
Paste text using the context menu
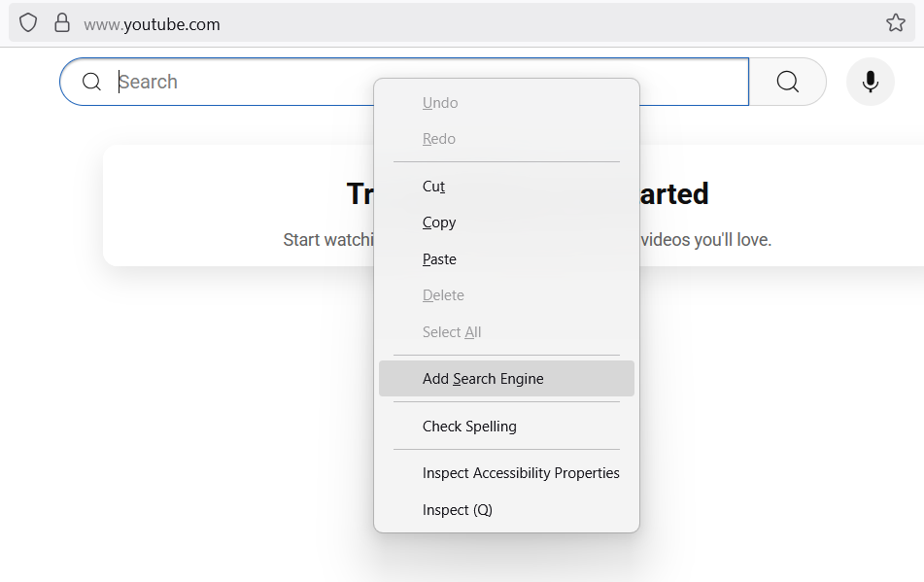pos(439,258)
